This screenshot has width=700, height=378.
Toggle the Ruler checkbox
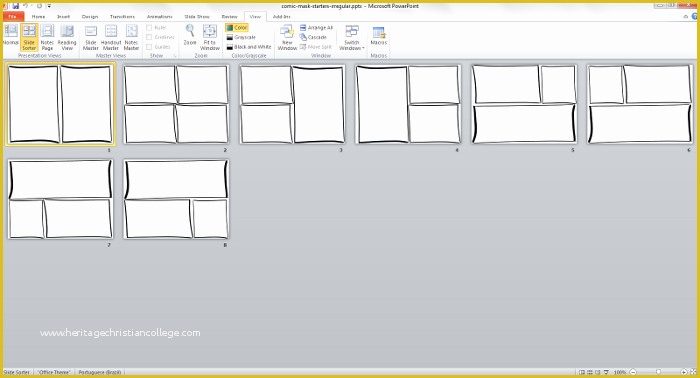point(156,28)
